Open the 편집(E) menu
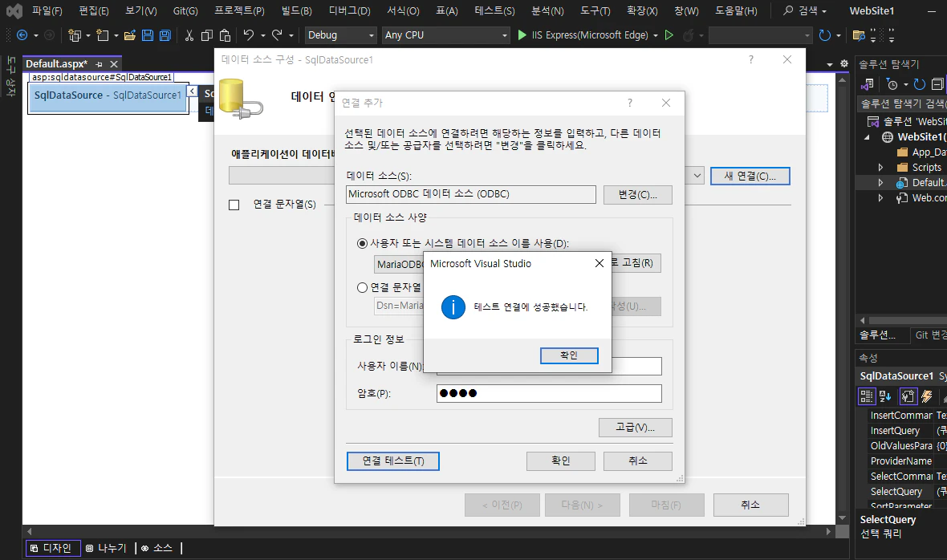The image size is (947, 560). point(94,11)
